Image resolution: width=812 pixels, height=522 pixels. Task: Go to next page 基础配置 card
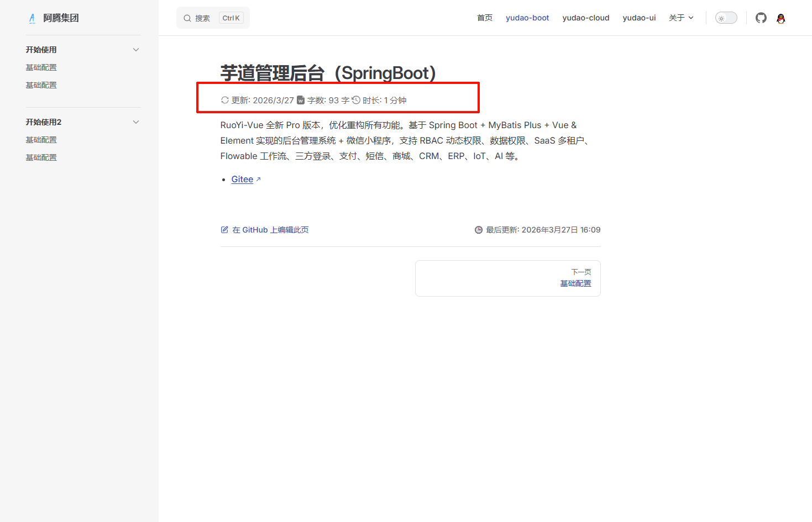click(507, 278)
